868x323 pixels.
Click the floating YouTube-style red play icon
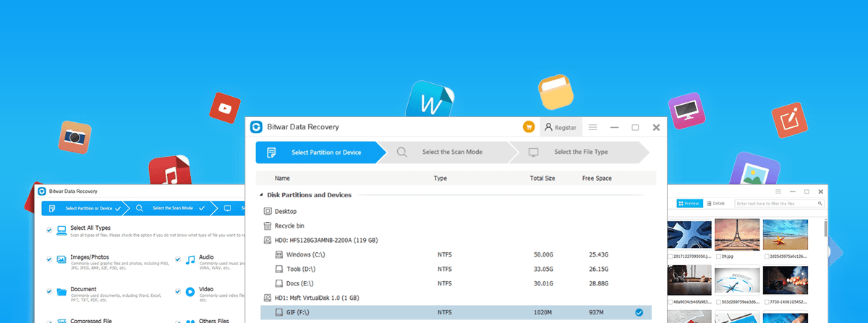(225, 109)
